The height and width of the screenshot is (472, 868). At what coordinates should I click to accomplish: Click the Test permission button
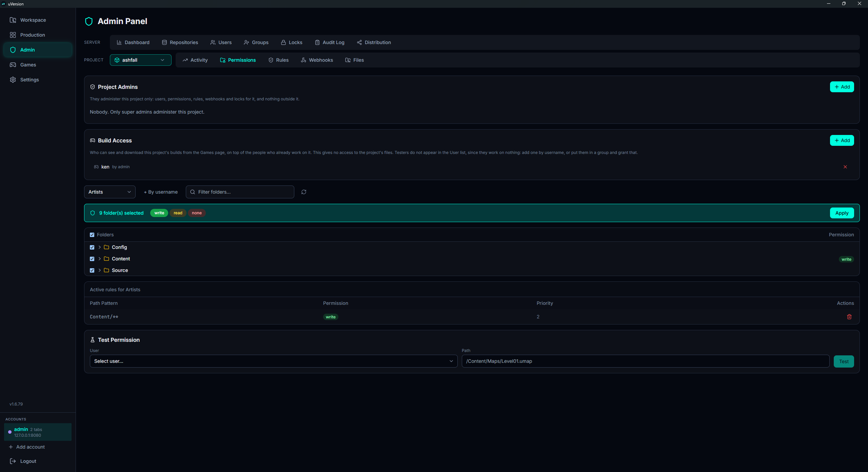click(844, 361)
